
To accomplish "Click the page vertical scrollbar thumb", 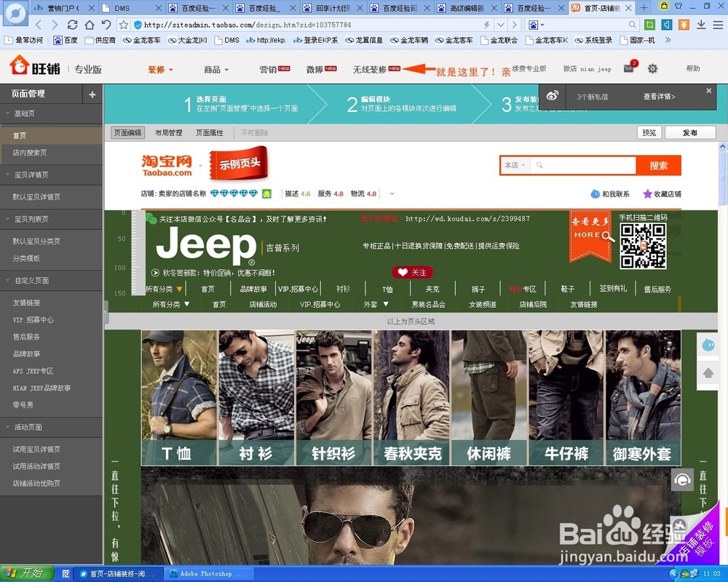I will 723,178.
